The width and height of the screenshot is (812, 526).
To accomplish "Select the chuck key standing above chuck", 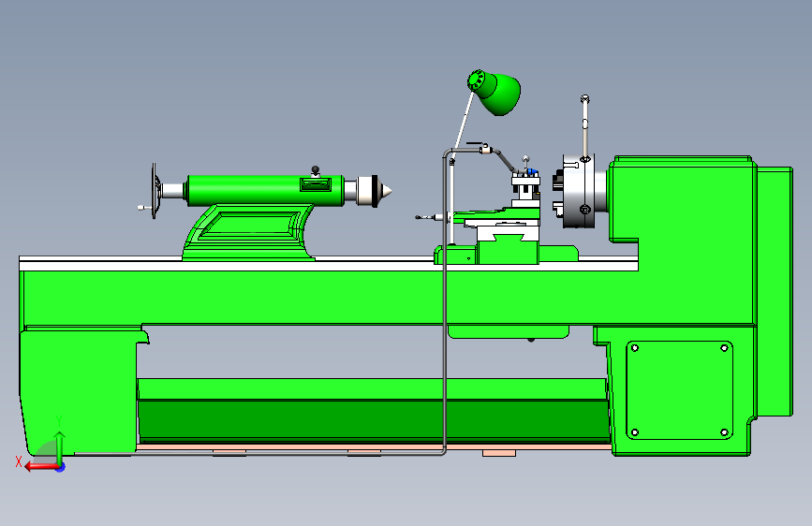I will [x=585, y=127].
